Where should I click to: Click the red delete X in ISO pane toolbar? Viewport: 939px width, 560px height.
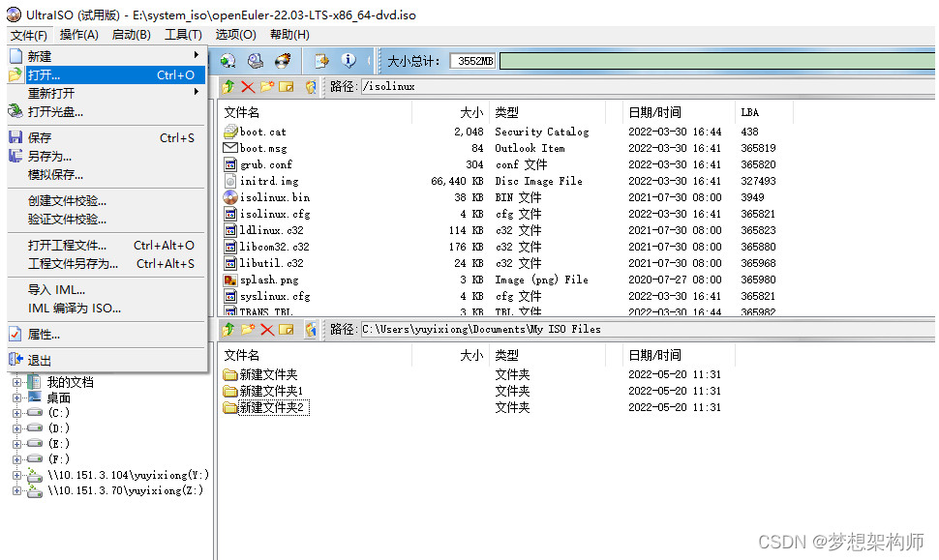248,87
